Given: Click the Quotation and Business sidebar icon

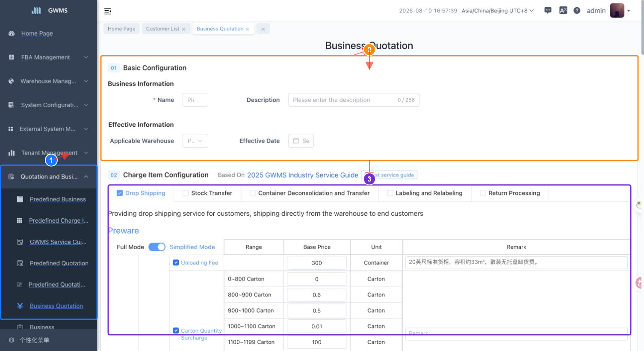Looking at the screenshot, I should pyautogui.click(x=11, y=176).
